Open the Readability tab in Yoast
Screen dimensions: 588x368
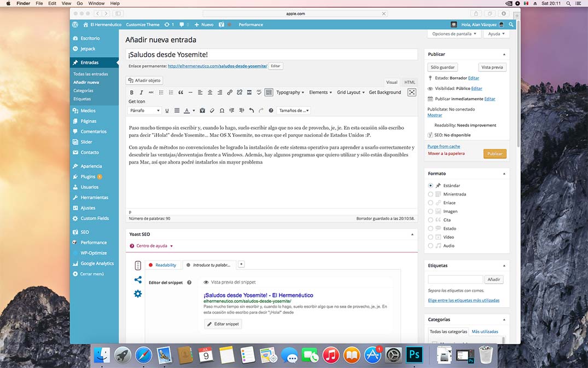(164, 265)
